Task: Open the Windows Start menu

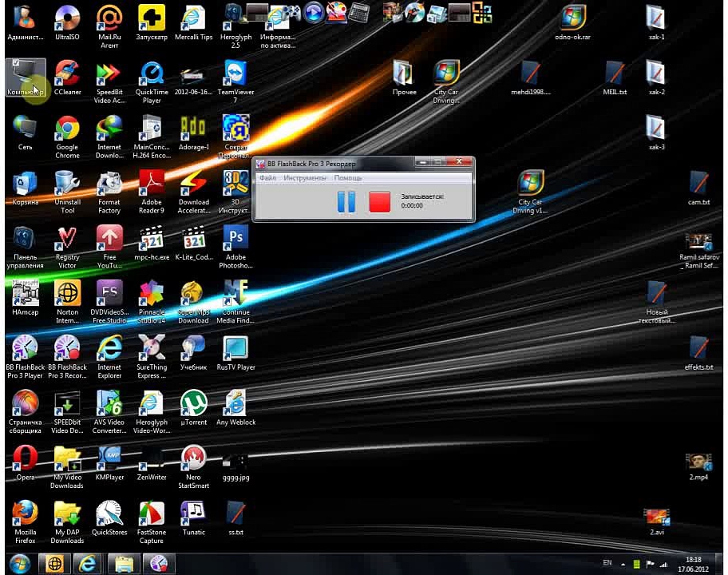Action: coord(20,564)
